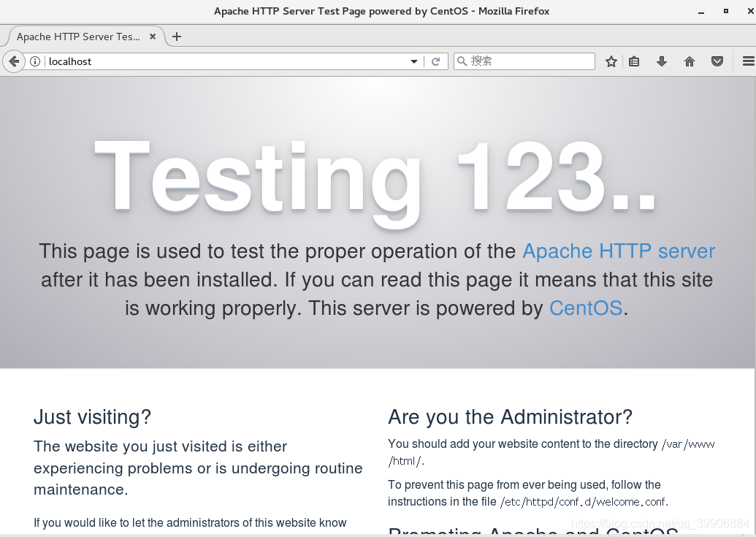
Task: Select the Apache HTTP Server Test tab
Action: [85, 37]
